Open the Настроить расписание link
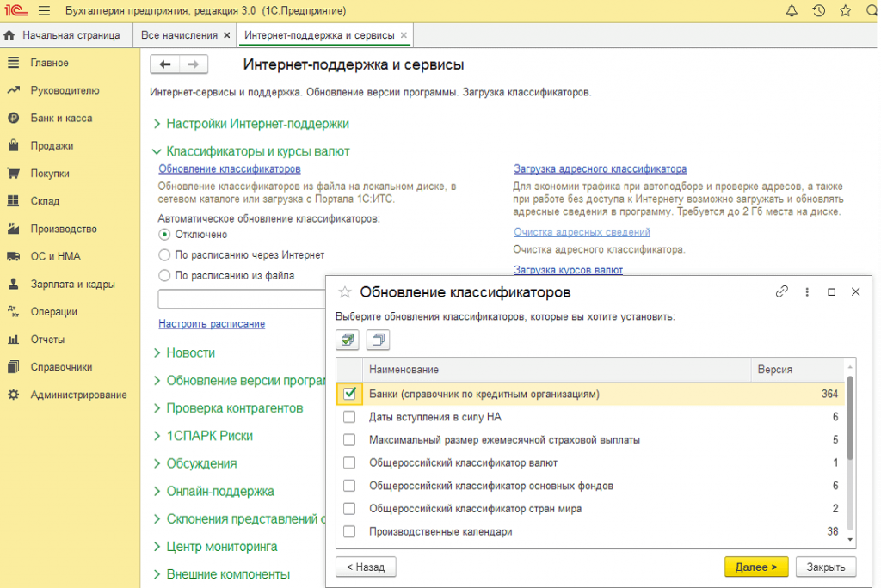 coord(212,323)
